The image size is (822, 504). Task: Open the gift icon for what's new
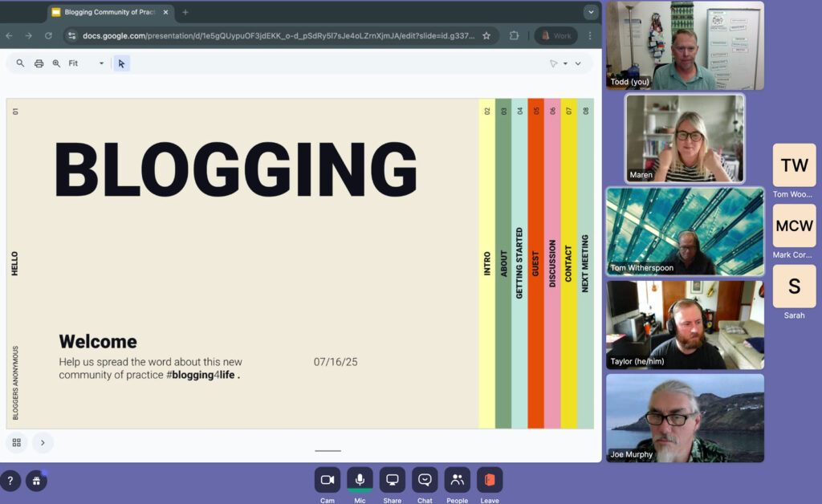(x=37, y=480)
